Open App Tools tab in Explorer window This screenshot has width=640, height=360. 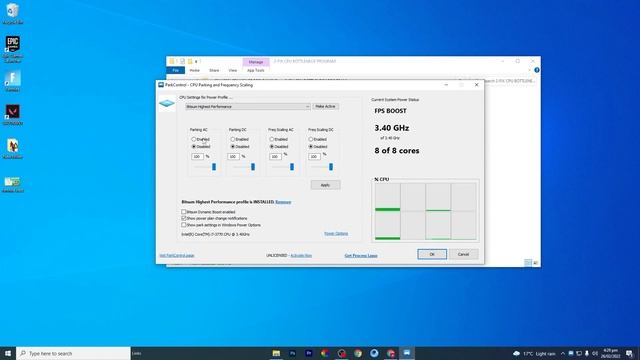point(256,70)
